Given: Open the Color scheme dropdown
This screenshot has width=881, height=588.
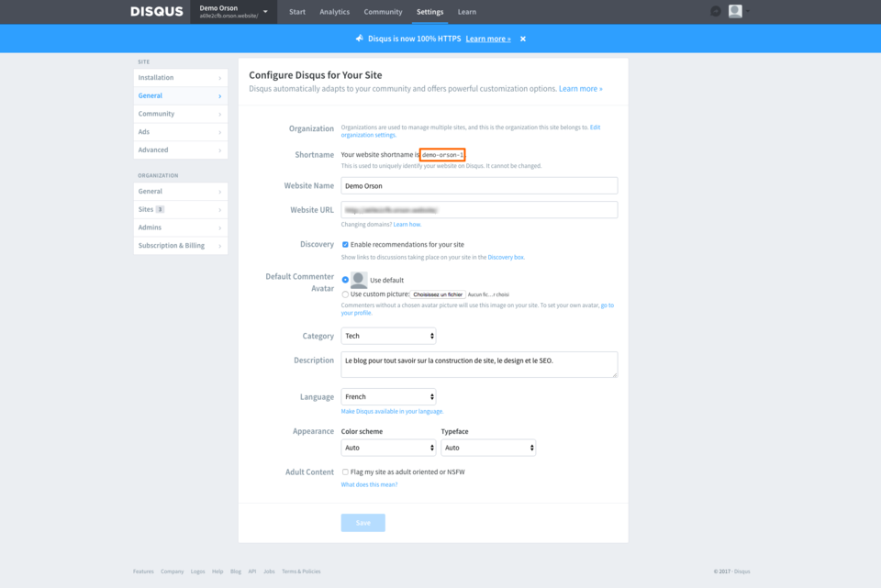Looking at the screenshot, I should [388, 448].
